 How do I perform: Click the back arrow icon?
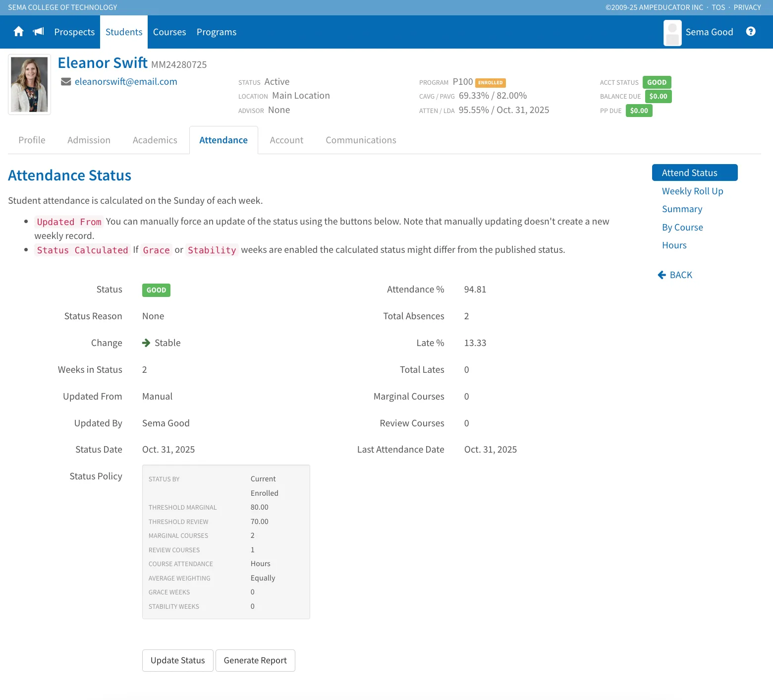tap(662, 275)
